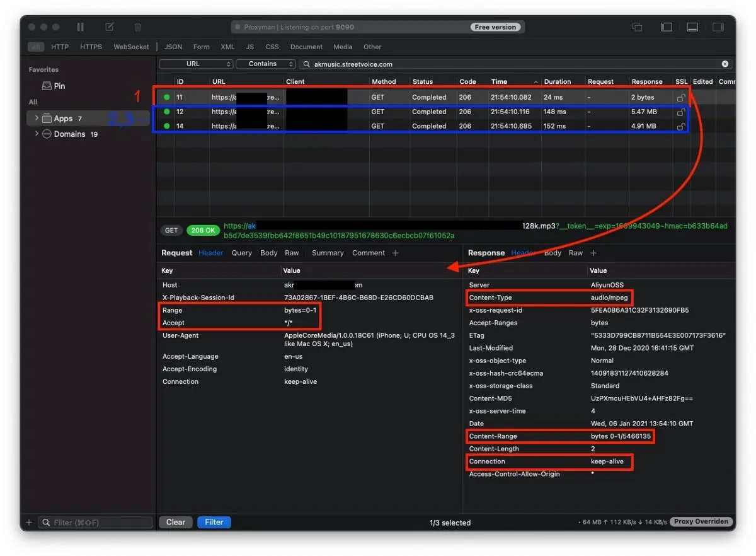Pause traffic recording in the toolbar
The image size is (756, 556).
pos(80,27)
